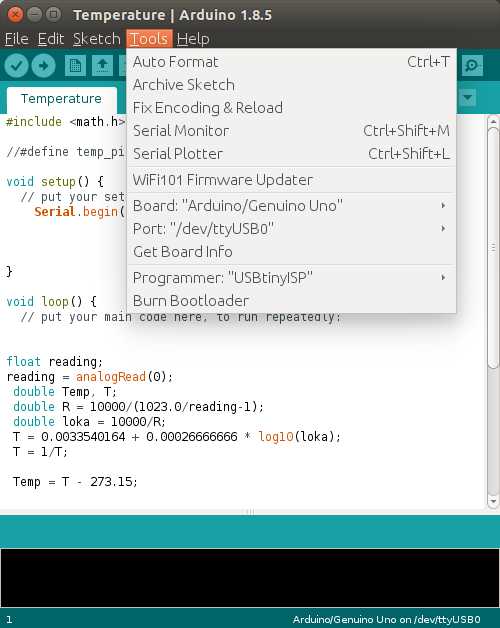The image size is (500, 628).
Task: Click the Open sketch up-arrow icon
Action: point(103,66)
